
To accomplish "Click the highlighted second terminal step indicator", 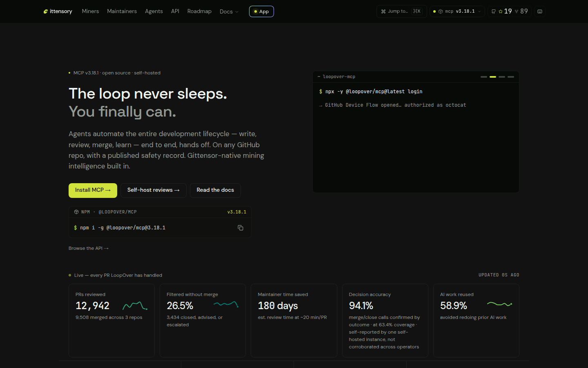I will (493, 77).
